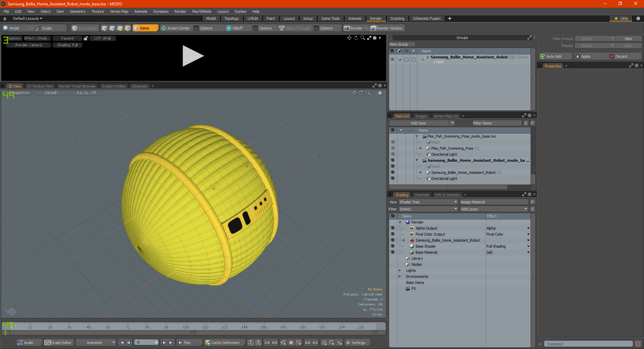The image size is (644, 349).
Task: Click 3D viewport pan move icon
Action: click(355, 93)
